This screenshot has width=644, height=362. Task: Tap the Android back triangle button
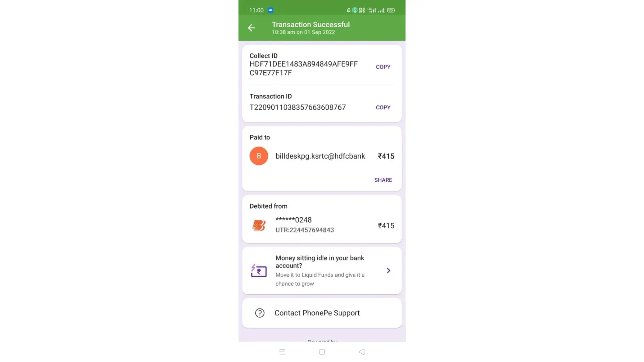click(361, 352)
